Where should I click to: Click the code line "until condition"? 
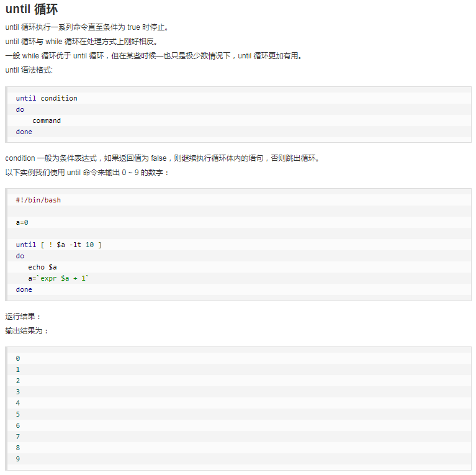(47, 98)
